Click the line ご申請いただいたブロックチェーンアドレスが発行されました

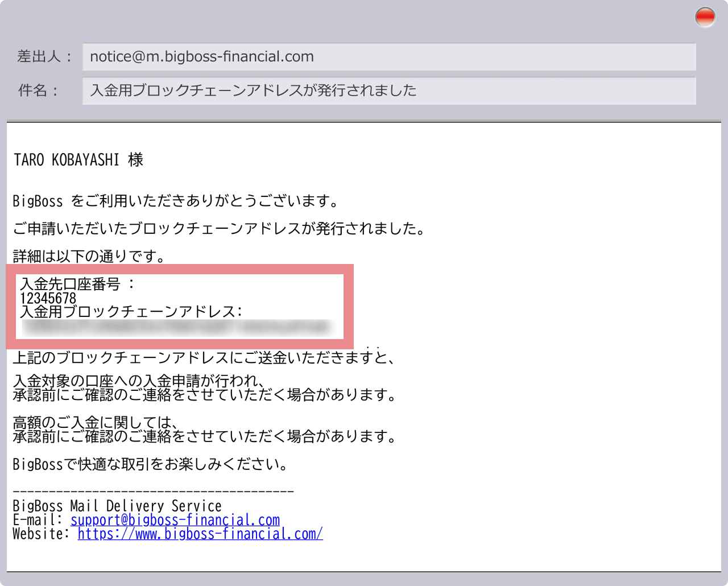coord(219,229)
